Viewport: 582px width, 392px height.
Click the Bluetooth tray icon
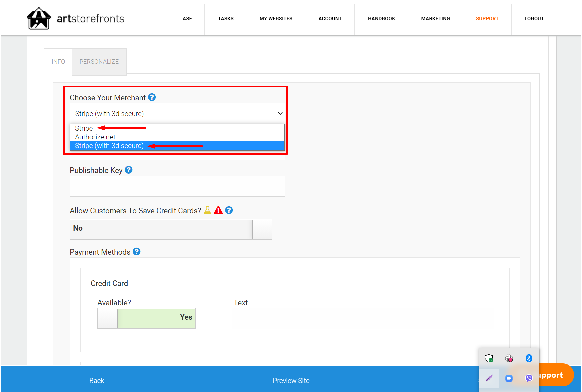pos(529,358)
